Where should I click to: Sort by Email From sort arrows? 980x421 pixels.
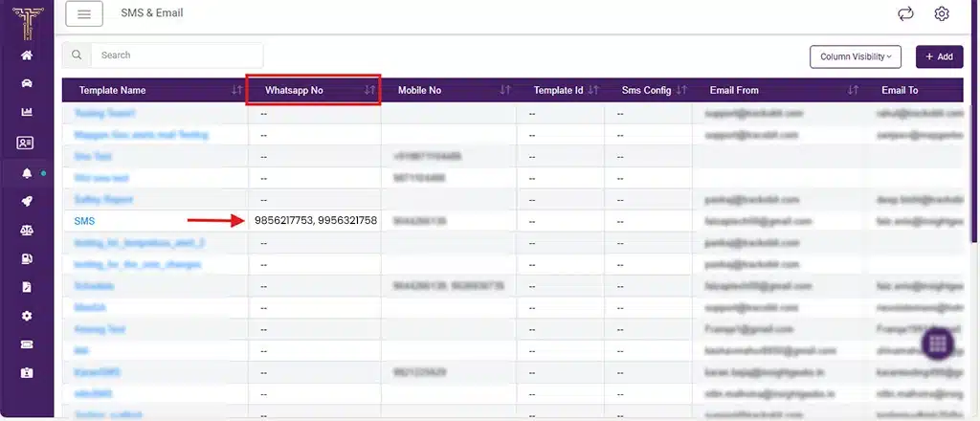coord(853,91)
